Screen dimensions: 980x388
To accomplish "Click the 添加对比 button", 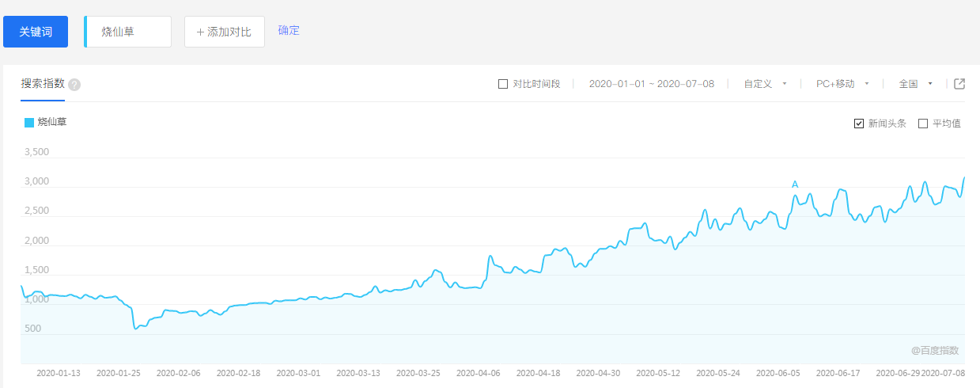I will (225, 32).
